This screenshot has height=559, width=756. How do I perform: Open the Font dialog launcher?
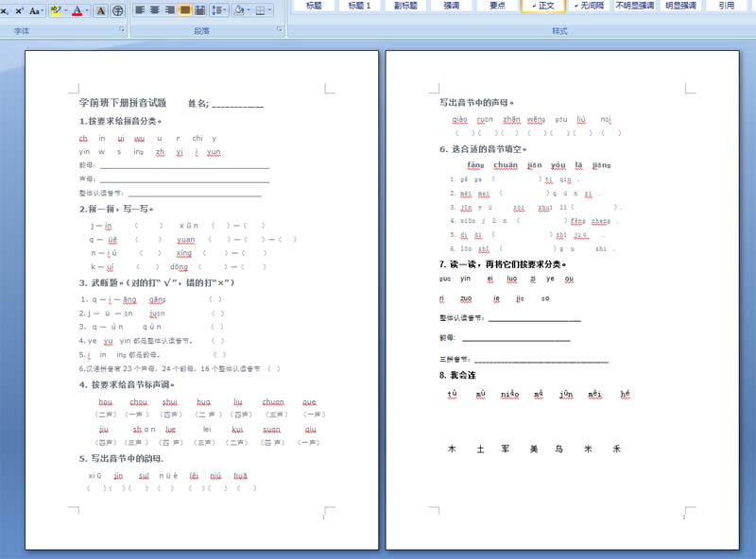(122, 30)
